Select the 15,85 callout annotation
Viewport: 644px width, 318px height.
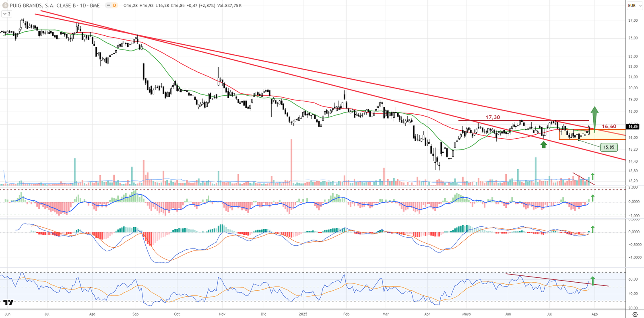point(609,147)
